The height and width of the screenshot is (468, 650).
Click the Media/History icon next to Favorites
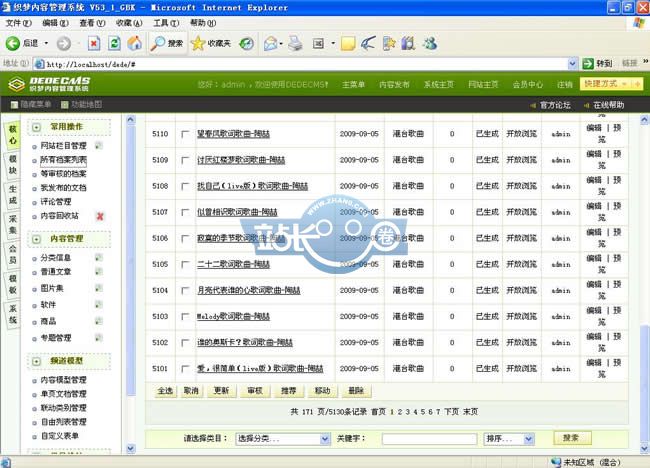click(247, 44)
